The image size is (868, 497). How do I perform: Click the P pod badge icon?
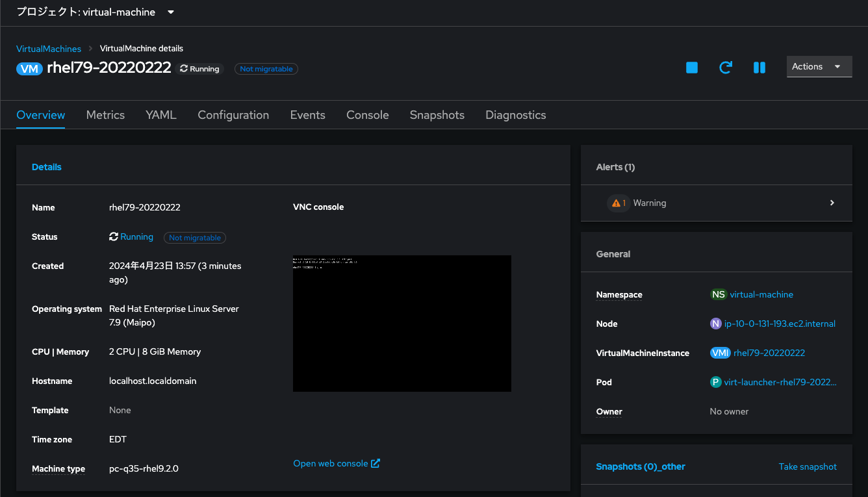(x=716, y=382)
